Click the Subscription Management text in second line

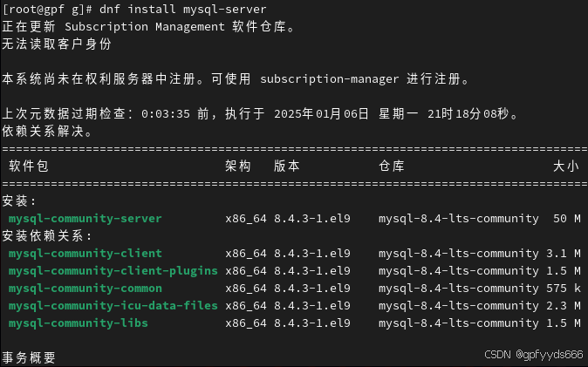click(144, 27)
